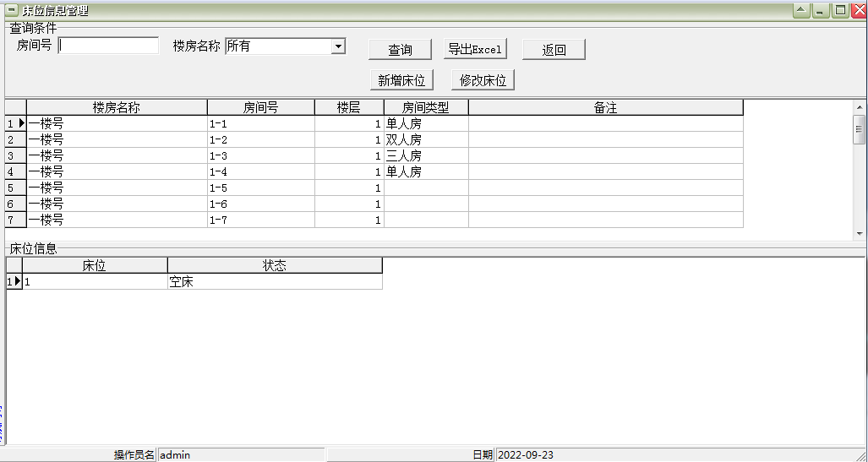Select room cell 1-7
The height and width of the screenshot is (462, 868).
[261, 220]
